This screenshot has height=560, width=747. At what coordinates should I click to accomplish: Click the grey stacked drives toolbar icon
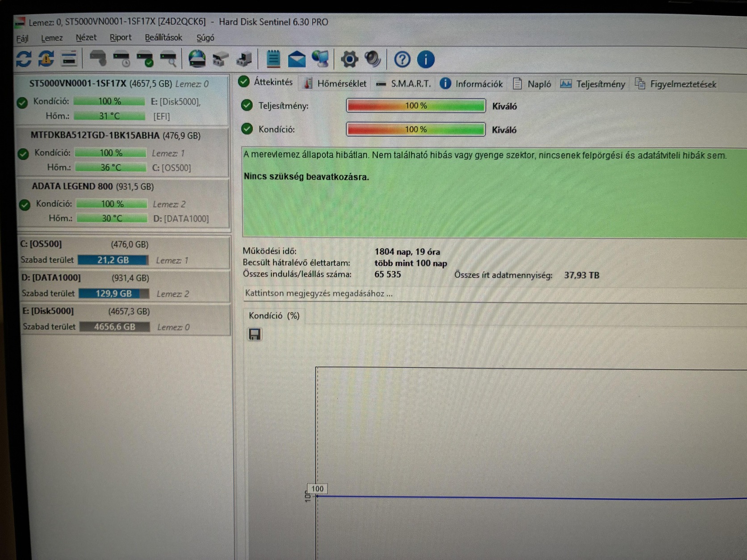point(220,59)
